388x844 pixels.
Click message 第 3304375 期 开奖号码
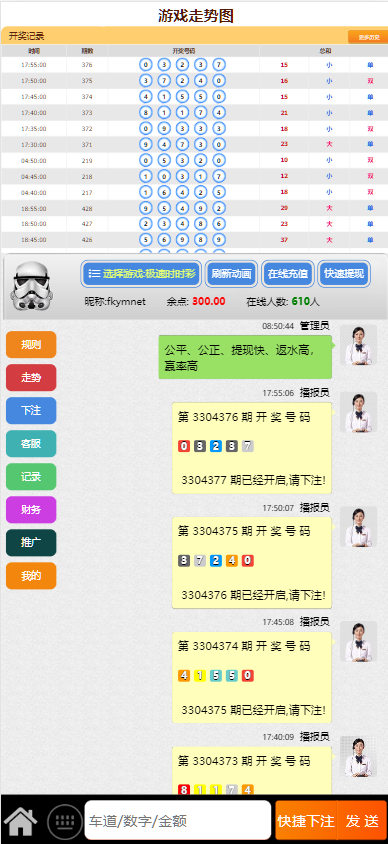(244, 531)
